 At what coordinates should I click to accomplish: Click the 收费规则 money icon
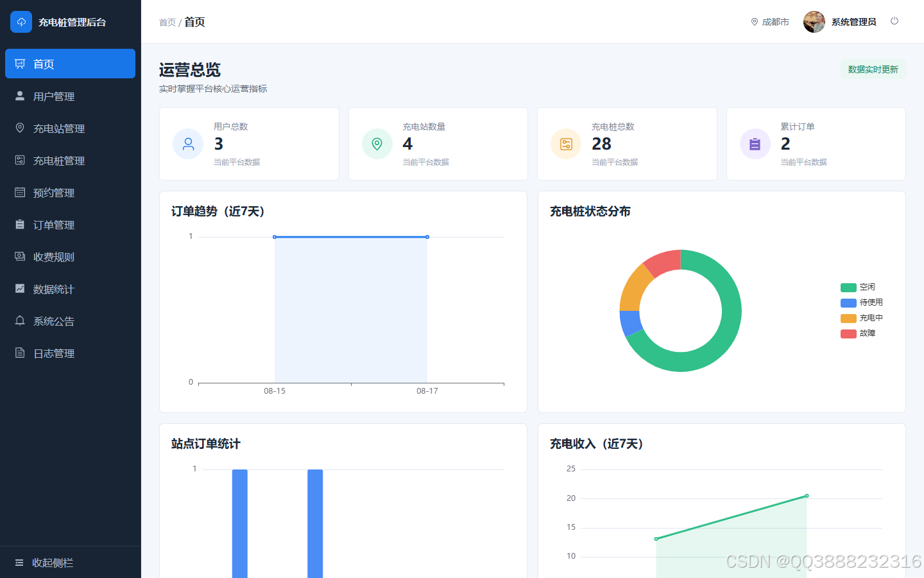(x=20, y=256)
